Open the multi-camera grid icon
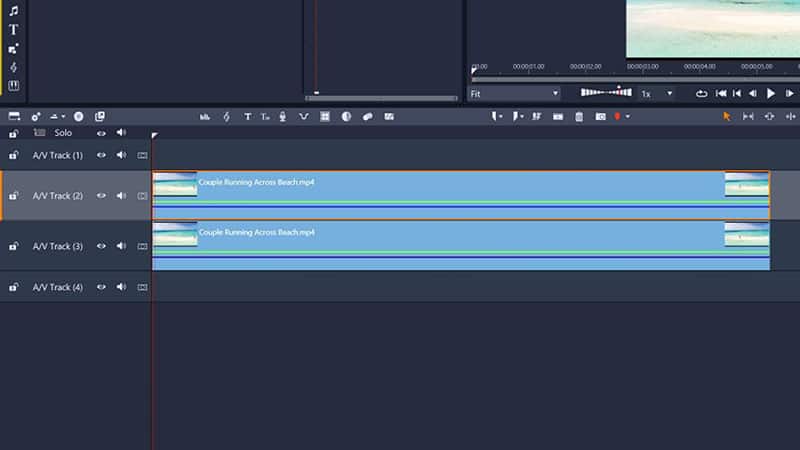Viewport: 800px width, 450px height. point(325,117)
